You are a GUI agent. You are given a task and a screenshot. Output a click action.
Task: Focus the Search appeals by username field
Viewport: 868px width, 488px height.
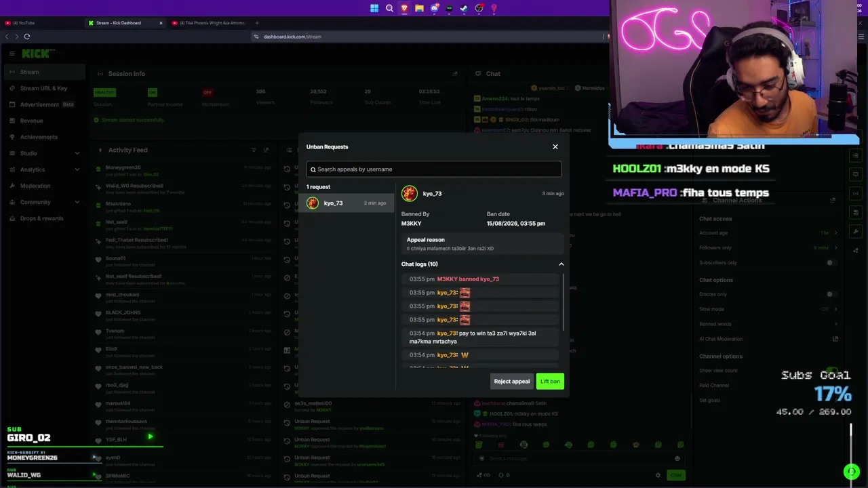pos(433,169)
